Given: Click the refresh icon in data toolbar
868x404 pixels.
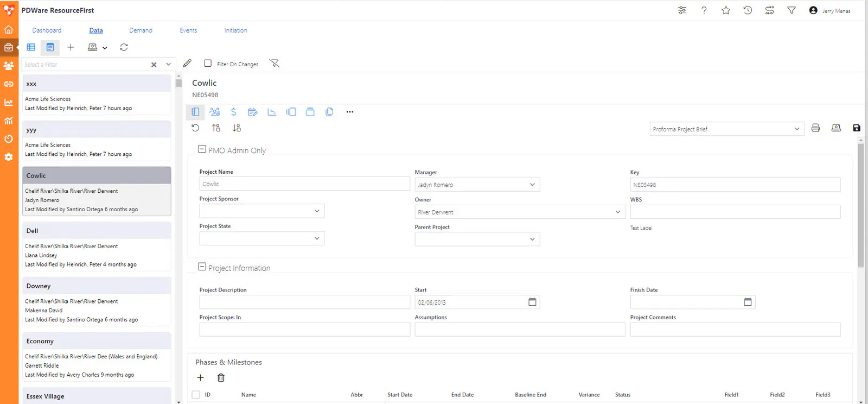Looking at the screenshot, I should click(124, 47).
